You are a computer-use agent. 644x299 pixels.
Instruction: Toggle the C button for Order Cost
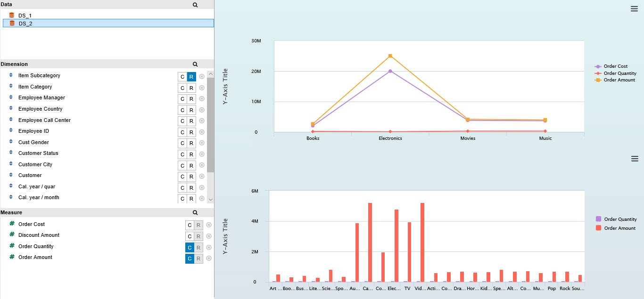click(190, 225)
